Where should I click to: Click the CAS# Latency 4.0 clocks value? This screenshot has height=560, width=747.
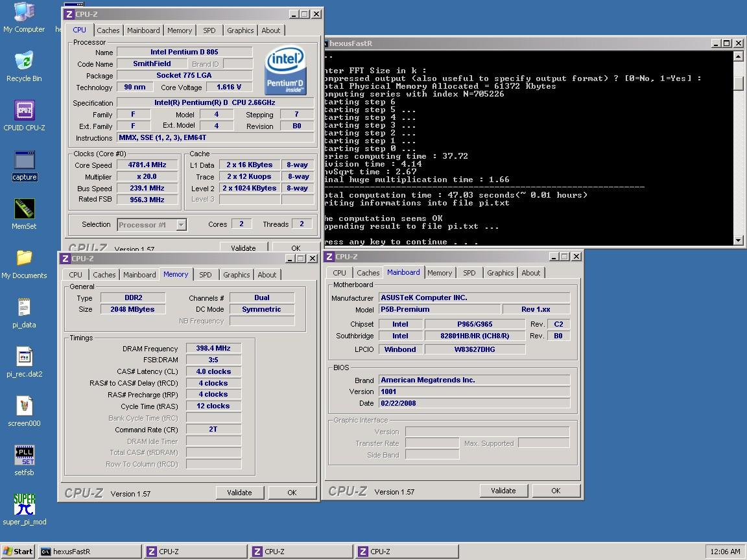tap(213, 371)
